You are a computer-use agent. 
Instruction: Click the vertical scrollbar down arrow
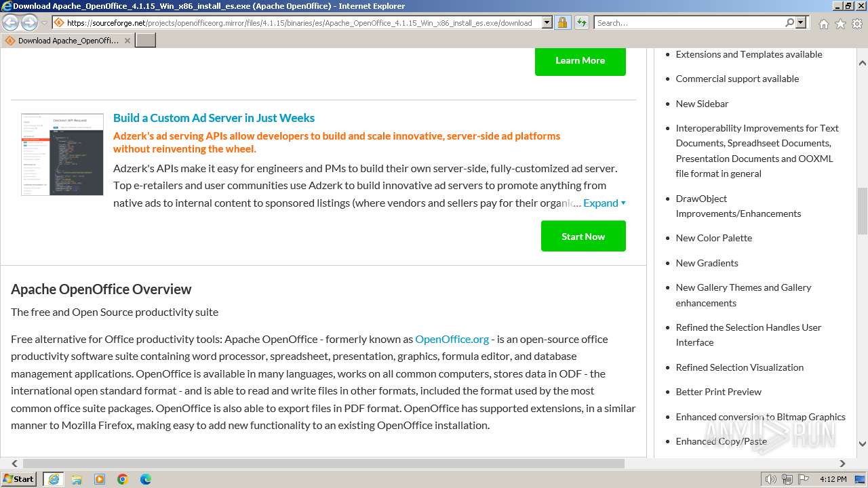[862, 445]
